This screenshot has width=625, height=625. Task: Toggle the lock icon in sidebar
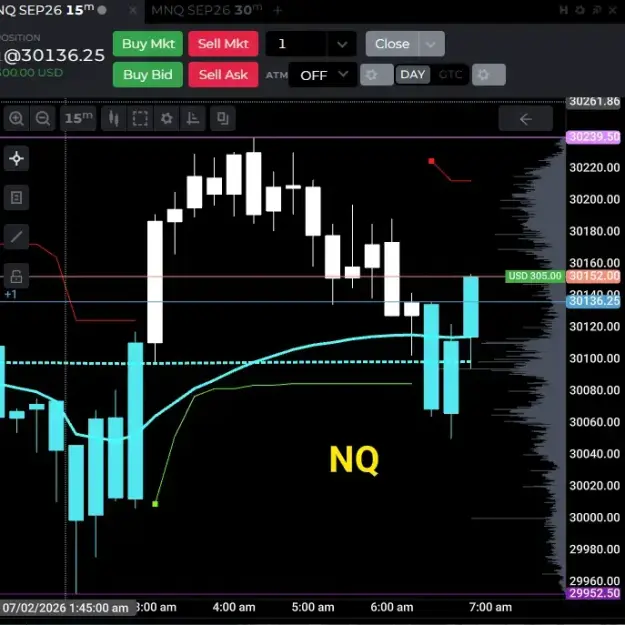click(16, 276)
